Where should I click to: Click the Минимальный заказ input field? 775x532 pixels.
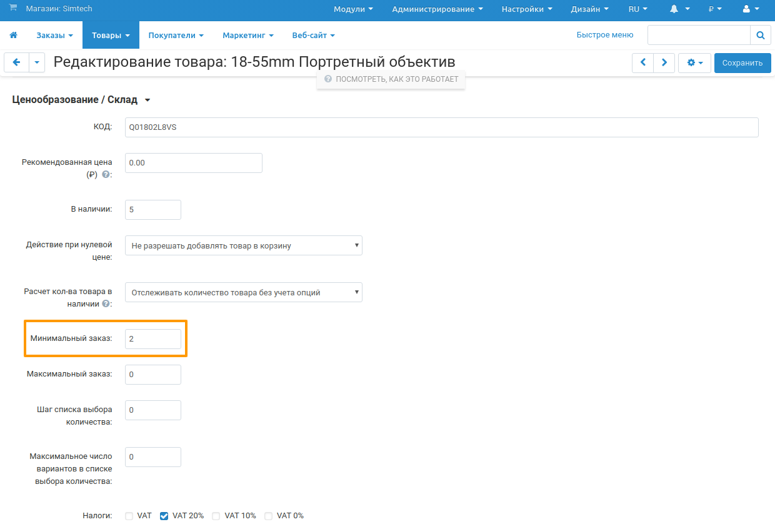pos(153,339)
